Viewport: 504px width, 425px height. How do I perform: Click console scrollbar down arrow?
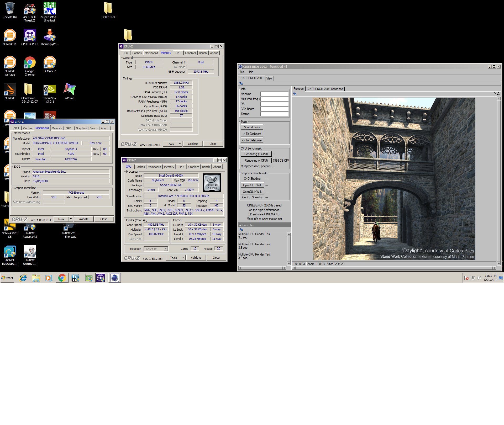tap(289, 263)
